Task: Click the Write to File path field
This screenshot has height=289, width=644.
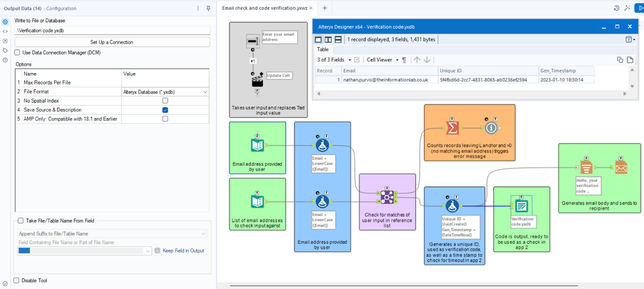Action: (x=112, y=30)
